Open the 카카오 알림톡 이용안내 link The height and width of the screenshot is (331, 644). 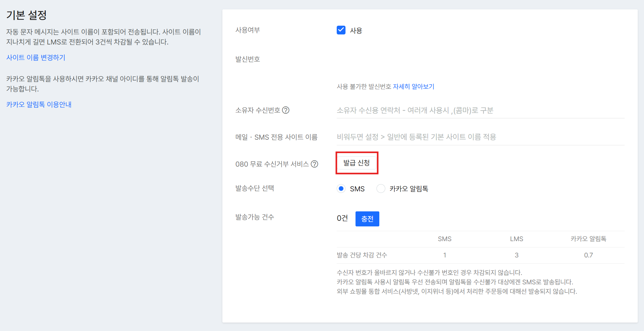[x=39, y=105]
